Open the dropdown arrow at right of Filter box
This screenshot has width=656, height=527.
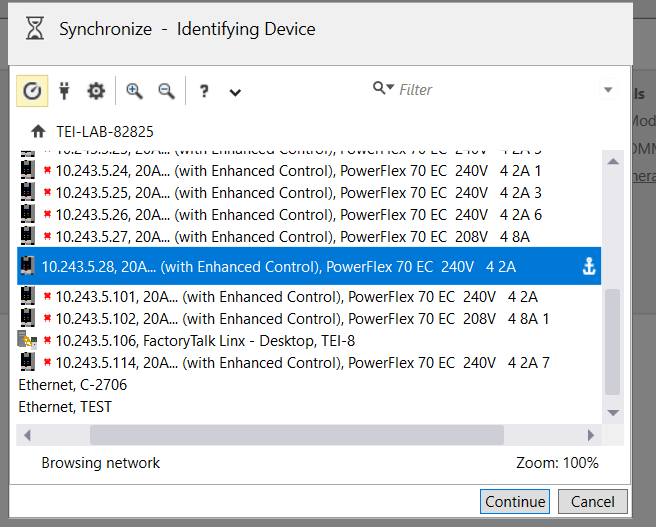pos(608,90)
